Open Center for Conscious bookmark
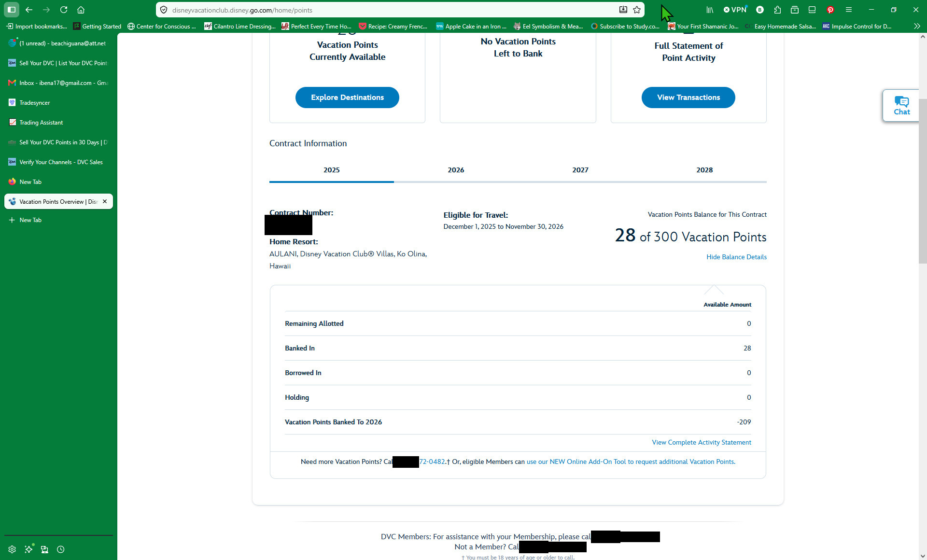The height and width of the screenshot is (560, 927). [162, 26]
